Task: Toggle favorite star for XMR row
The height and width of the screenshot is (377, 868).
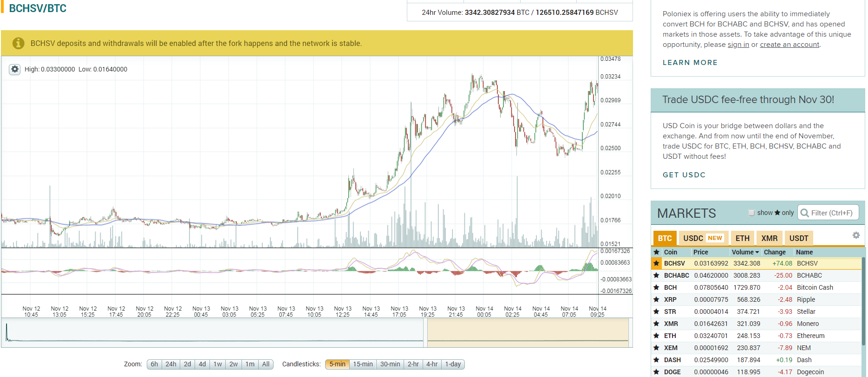Action: pyautogui.click(x=656, y=324)
